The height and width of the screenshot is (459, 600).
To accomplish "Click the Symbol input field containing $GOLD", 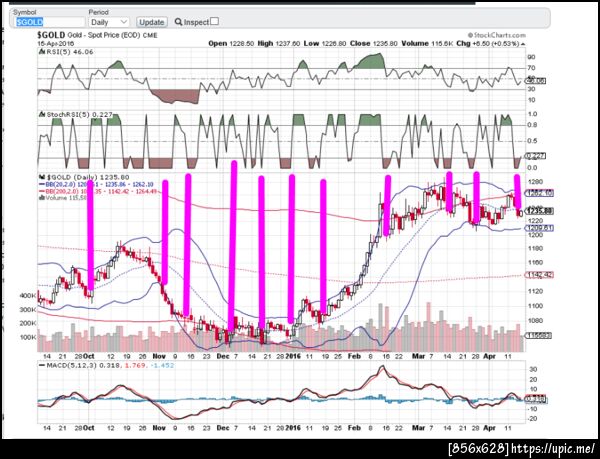I will pyautogui.click(x=49, y=22).
